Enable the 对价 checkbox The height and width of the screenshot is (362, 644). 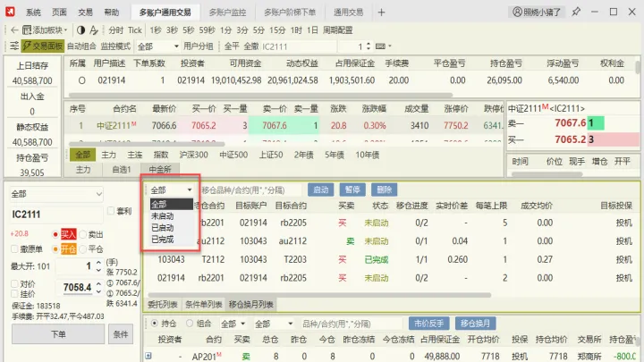coord(14,284)
